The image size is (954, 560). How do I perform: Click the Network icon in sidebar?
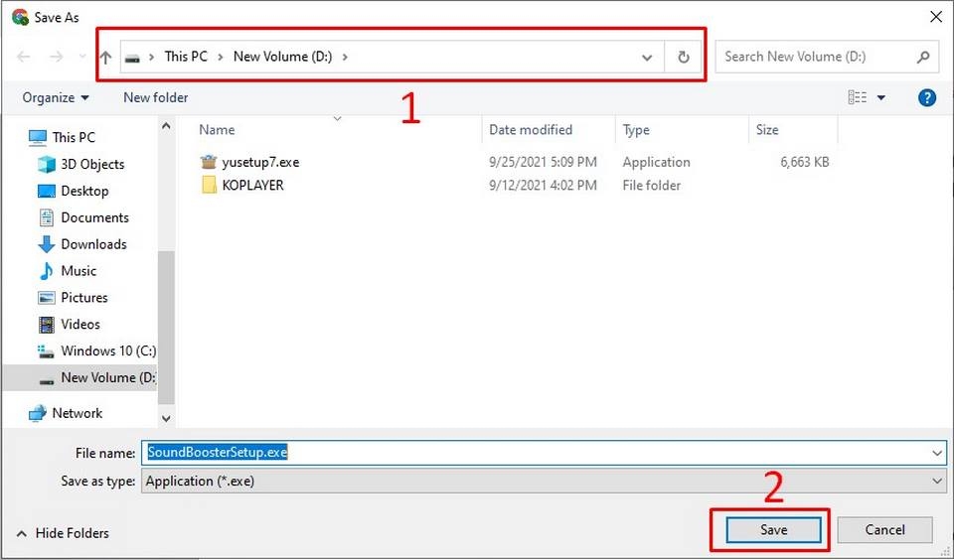[x=37, y=413]
